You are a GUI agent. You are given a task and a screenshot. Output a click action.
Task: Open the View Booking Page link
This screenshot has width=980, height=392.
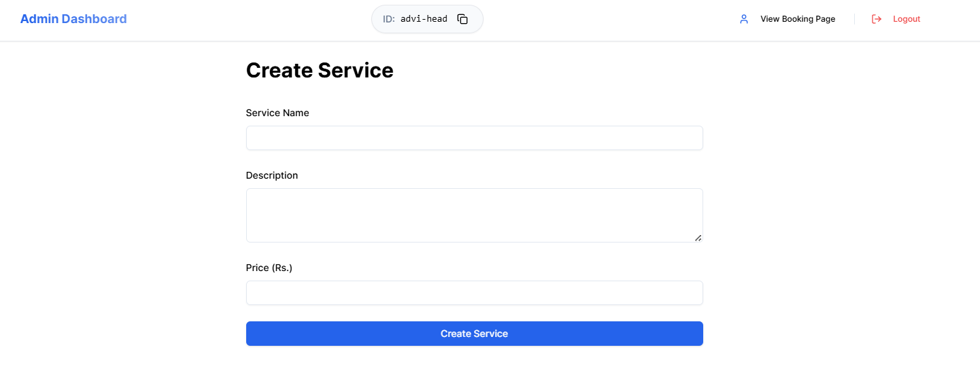(797, 19)
